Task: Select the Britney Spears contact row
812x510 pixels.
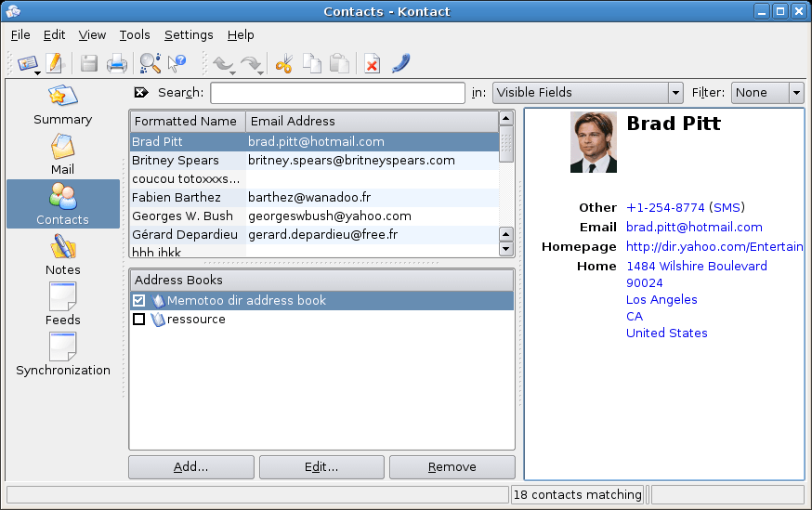Action: tap(314, 161)
